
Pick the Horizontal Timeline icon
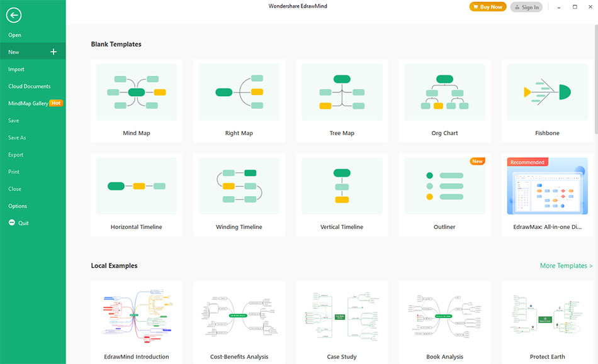coord(137,186)
